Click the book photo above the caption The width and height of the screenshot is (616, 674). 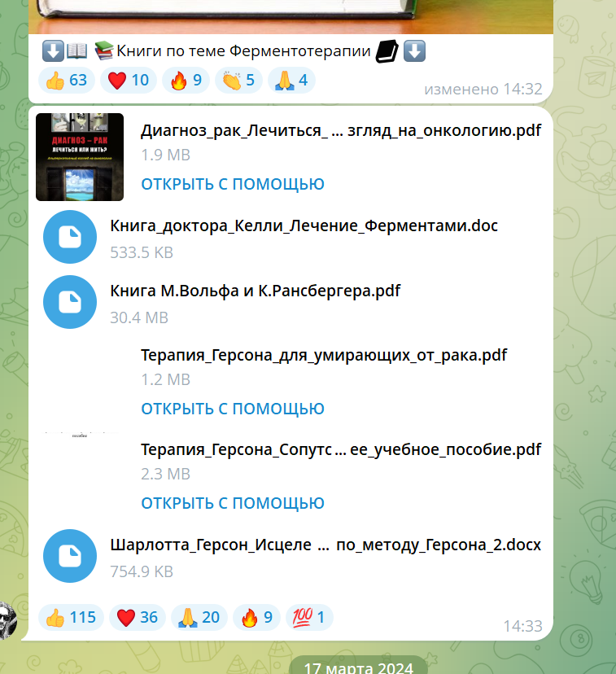tap(291, 16)
